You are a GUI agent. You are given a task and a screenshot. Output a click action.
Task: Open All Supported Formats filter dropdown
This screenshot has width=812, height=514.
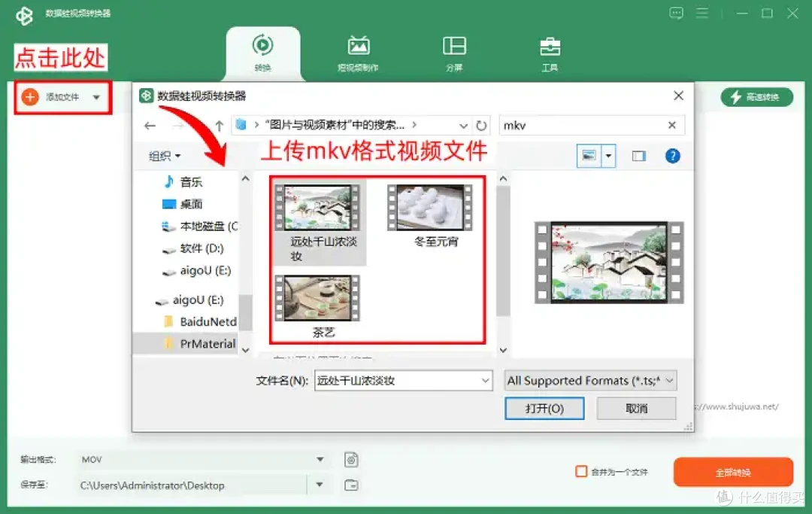(x=591, y=381)
